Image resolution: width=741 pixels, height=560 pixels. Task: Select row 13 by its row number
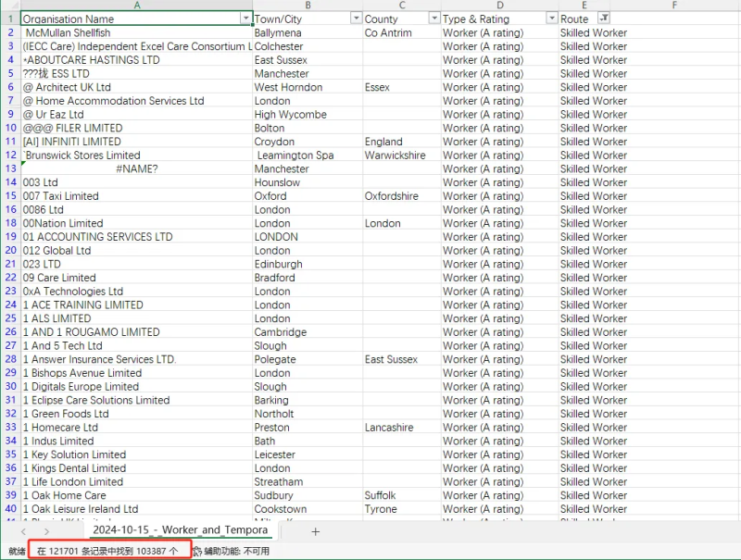pos(10,168)
